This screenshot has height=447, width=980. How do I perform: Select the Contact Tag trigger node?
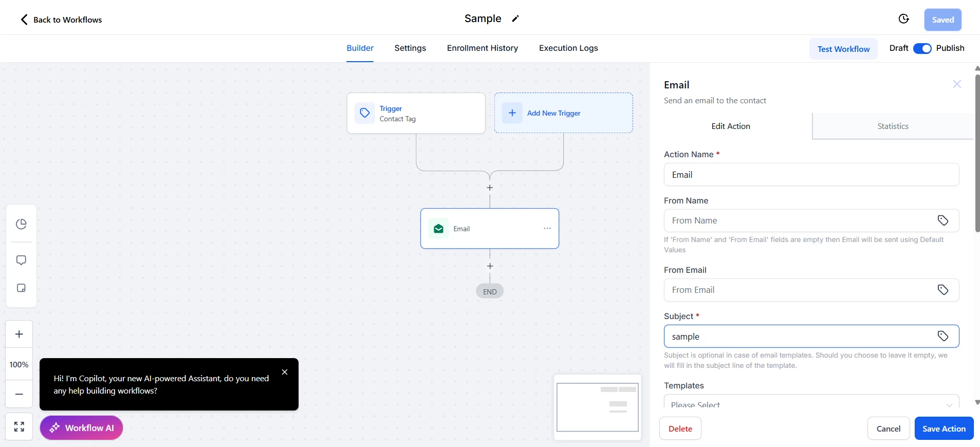click(x=416, y=113)
